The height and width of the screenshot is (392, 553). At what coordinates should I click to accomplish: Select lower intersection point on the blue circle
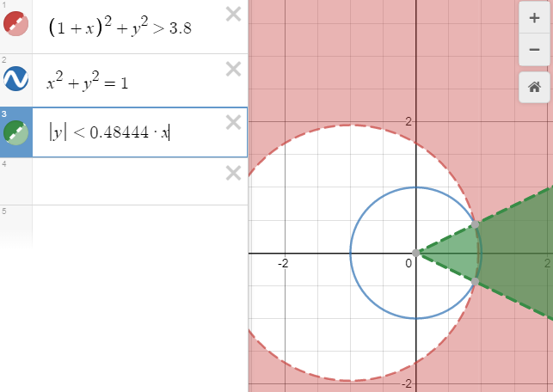click(x=475, y=281)
